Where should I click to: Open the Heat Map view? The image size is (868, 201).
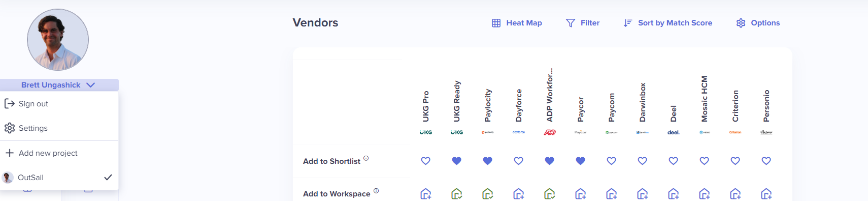point(517,23)
